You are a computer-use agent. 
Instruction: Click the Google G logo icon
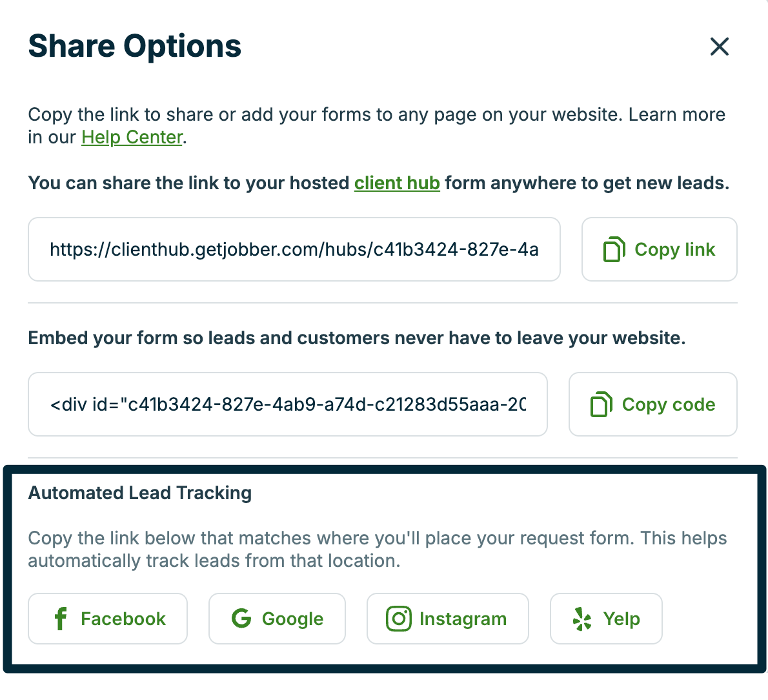(241, 619)
